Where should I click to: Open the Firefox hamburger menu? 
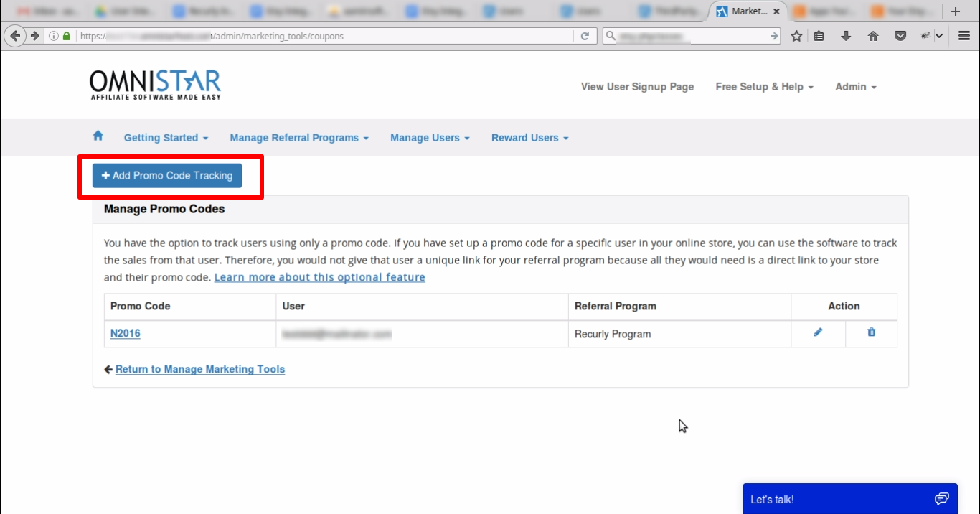964,36
